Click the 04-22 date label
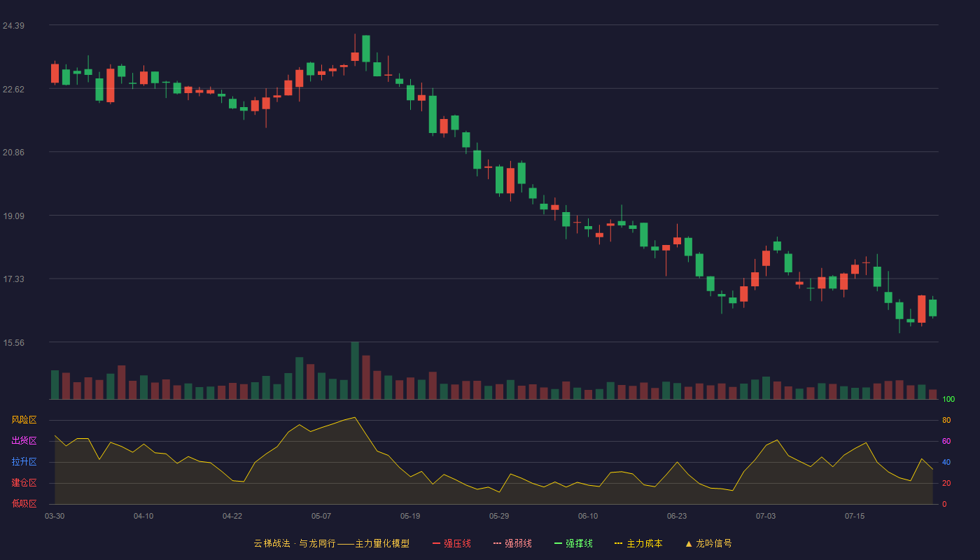 (x=232, y=516)
